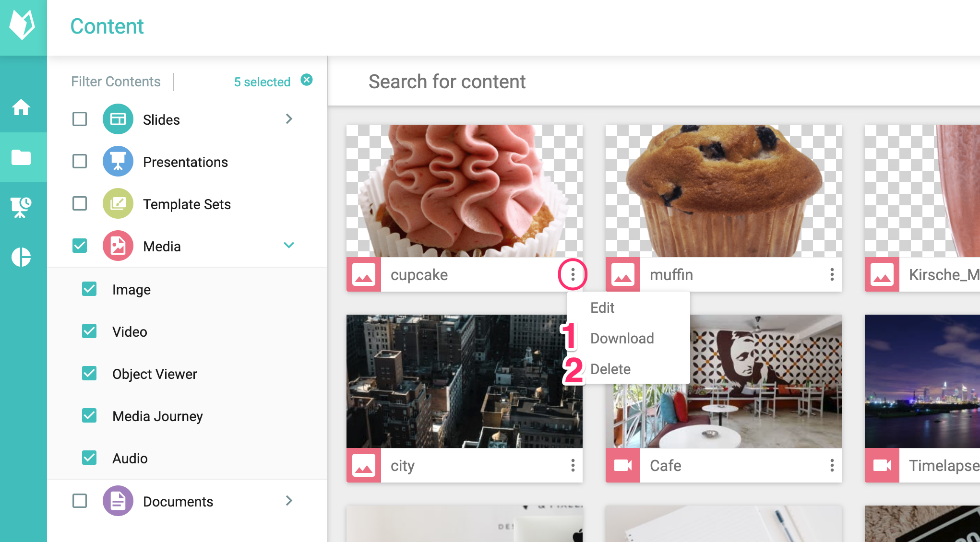Click the fox logo icon
The height and width of the screenshot is (542, 980).
click(x=23, y=25)
